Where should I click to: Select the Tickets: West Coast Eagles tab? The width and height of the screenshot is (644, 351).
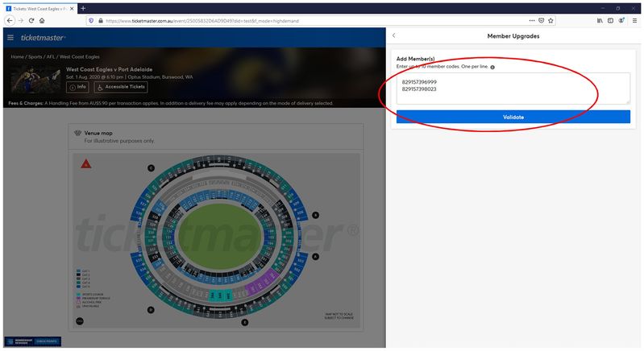39,8
